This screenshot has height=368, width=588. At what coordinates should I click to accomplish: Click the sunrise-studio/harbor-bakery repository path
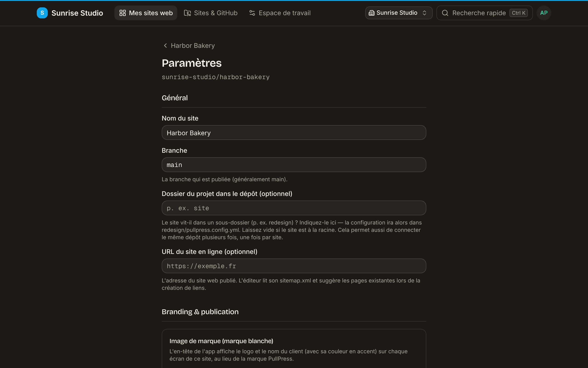pyautogui.click(x=215, y=77)
